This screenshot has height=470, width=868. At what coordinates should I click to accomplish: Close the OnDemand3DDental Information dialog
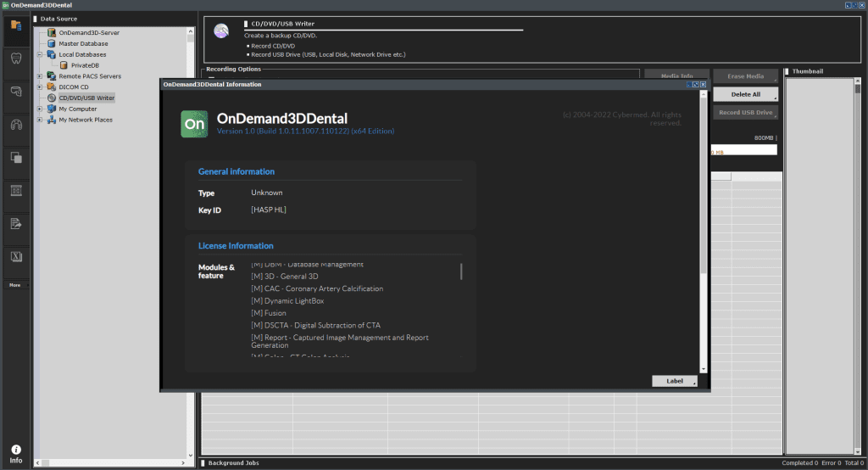click(x=703, y=85)
